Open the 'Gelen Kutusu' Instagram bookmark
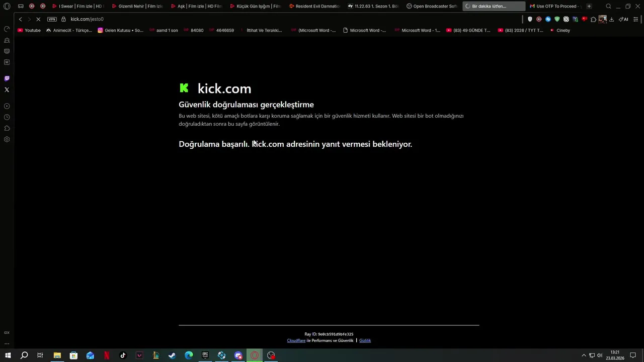The width and height of the screenshot is (644, 362). pos(120,30)
